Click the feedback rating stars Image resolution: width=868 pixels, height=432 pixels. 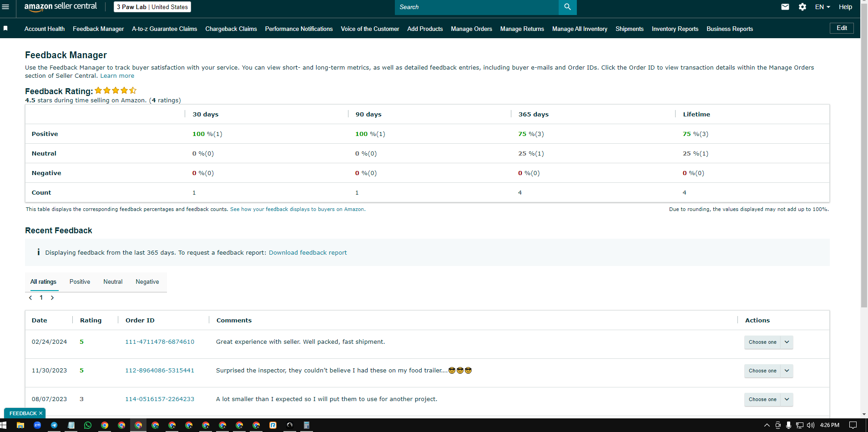tap(116, 90)
